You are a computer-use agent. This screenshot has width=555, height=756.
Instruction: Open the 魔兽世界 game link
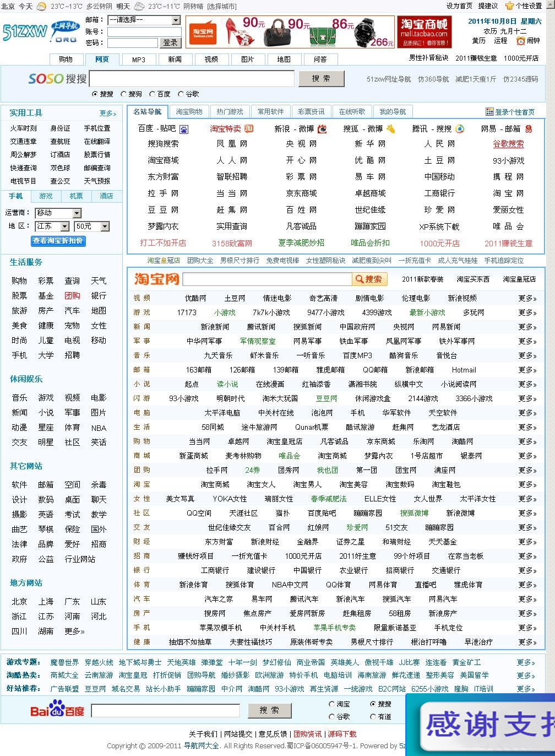click(64, 662)
